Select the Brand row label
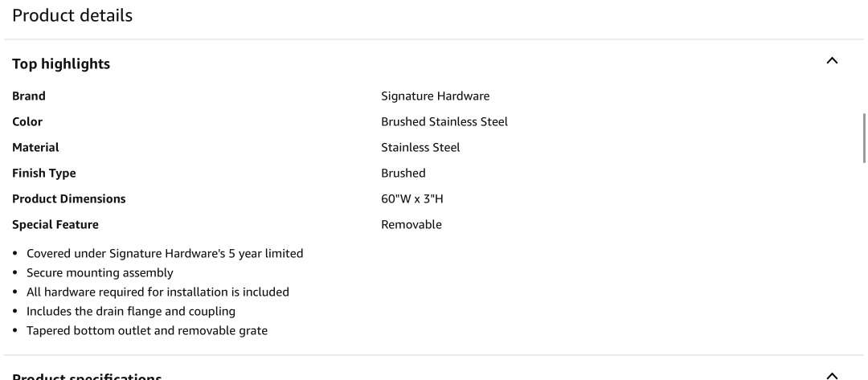This screenshot has width=868, height=380. 29,96
